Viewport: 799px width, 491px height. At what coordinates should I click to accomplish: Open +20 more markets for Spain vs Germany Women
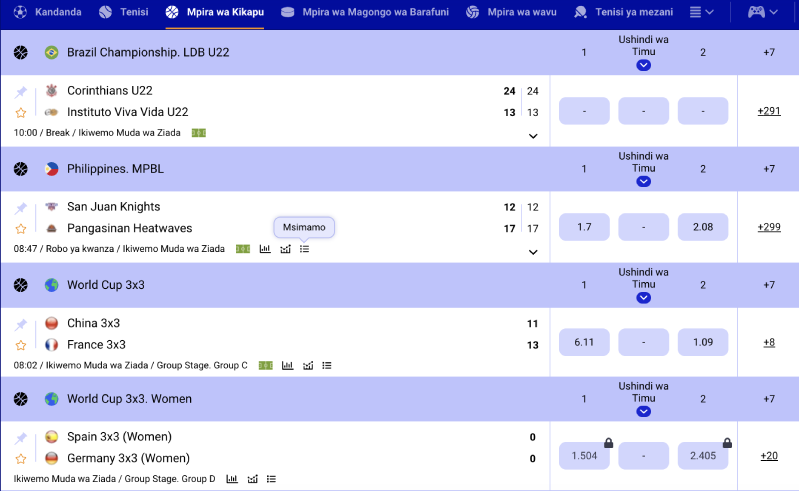pos(769,456)
